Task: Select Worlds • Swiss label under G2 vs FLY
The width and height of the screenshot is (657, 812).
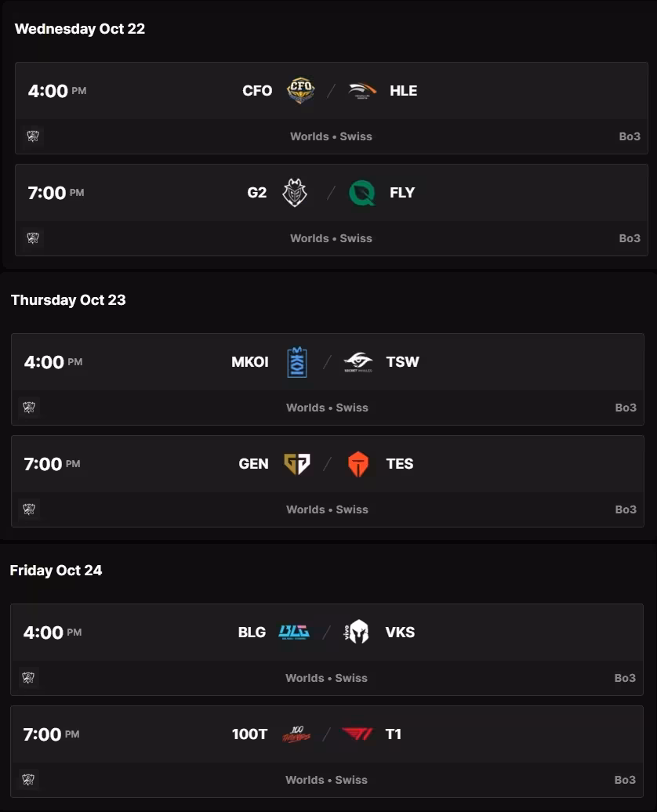Action: (x=331, y=238)
